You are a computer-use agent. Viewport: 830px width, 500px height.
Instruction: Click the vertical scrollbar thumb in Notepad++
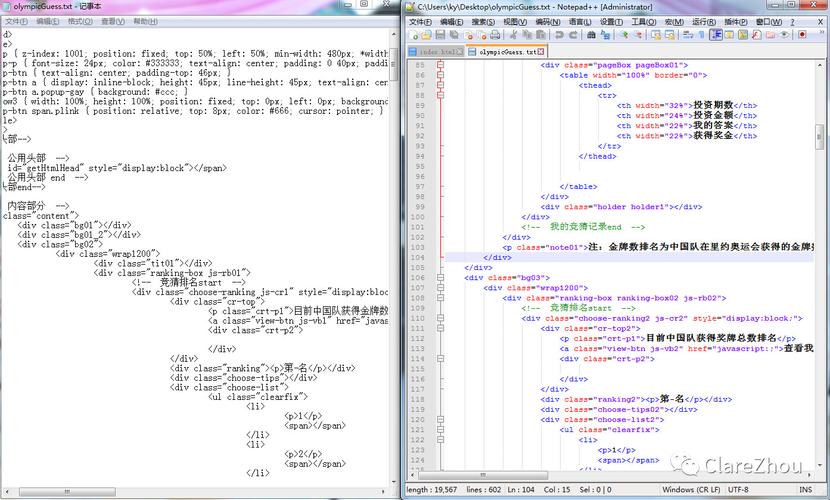click(820, 135)
